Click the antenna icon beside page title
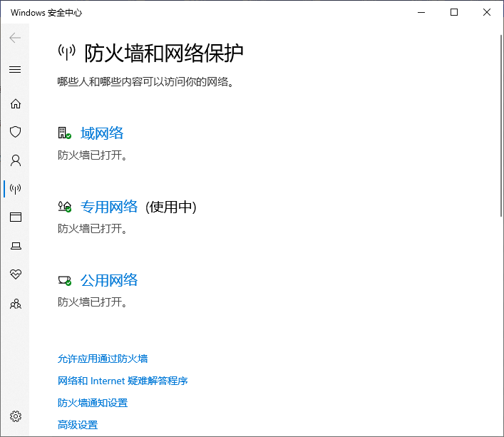The image size is (504, 437). (66, 52)
